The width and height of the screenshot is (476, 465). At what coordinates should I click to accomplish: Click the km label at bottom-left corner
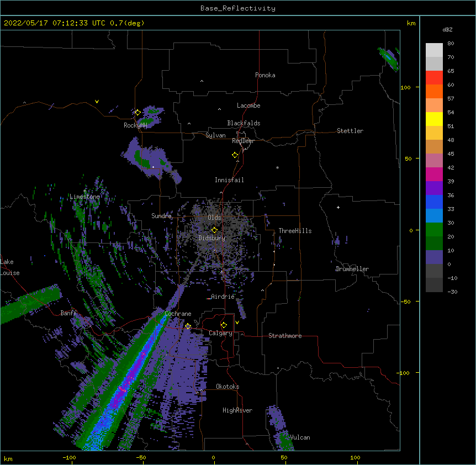[x=8, y=458]
